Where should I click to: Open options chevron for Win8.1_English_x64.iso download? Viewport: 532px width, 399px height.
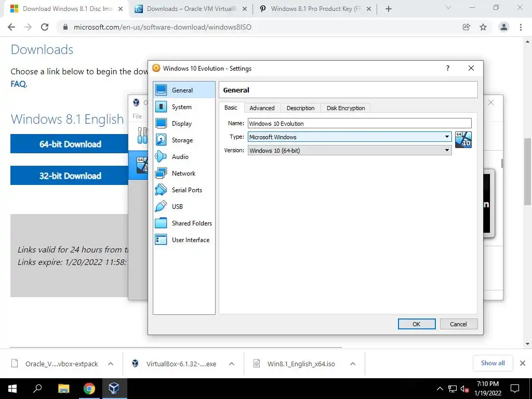(x=353, y=364)
